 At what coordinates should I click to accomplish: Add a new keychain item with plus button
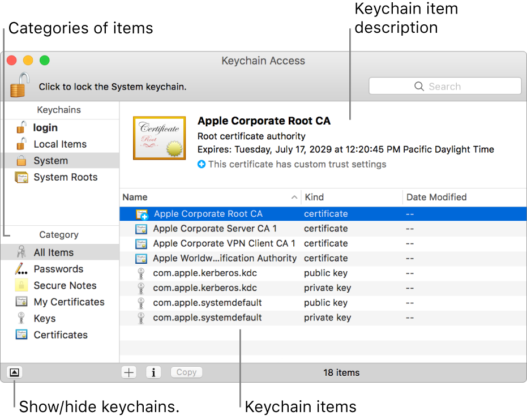pyautogui.click(x=128, y=372)
